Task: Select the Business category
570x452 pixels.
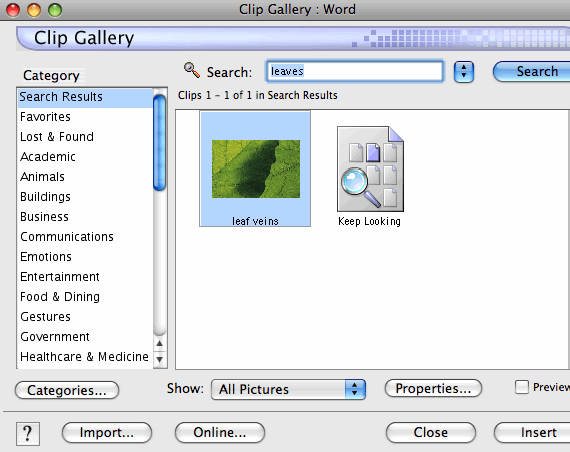Action: (x=85, y=217)
